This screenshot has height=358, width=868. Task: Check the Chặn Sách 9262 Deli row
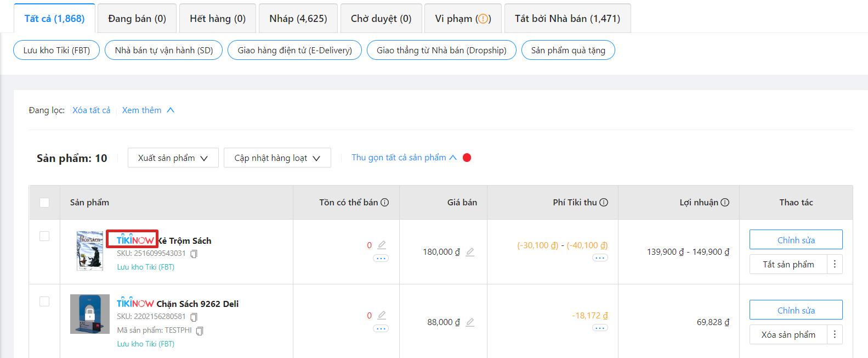click(x=44, y=301)
